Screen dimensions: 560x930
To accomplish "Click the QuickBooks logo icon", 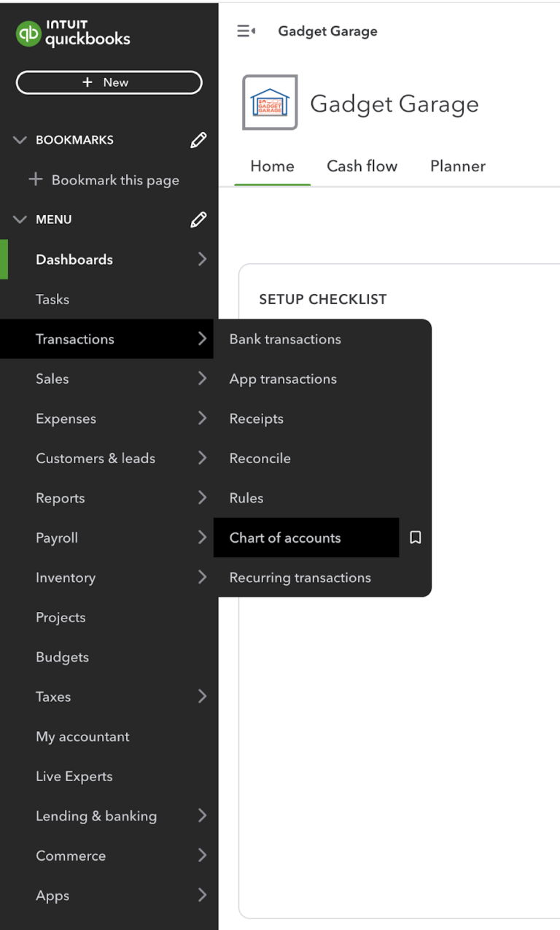I will [x=29, y=33].
